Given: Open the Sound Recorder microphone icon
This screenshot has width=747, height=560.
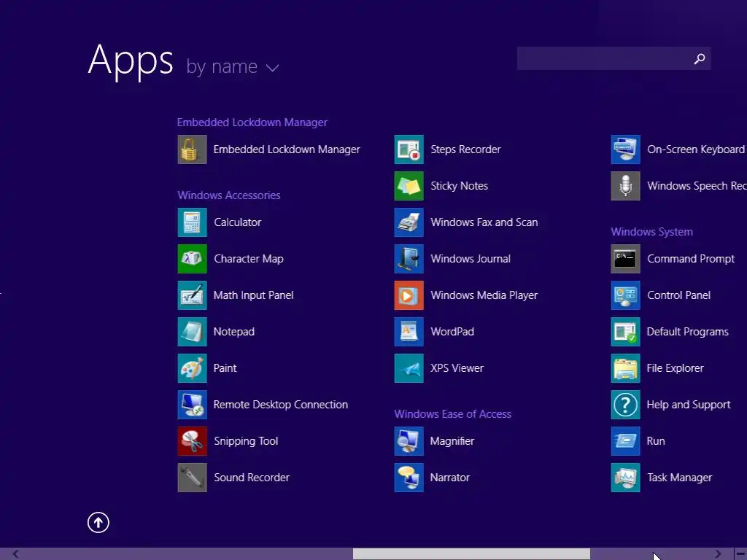Looking at the screenshot, I should click(192, 478).
